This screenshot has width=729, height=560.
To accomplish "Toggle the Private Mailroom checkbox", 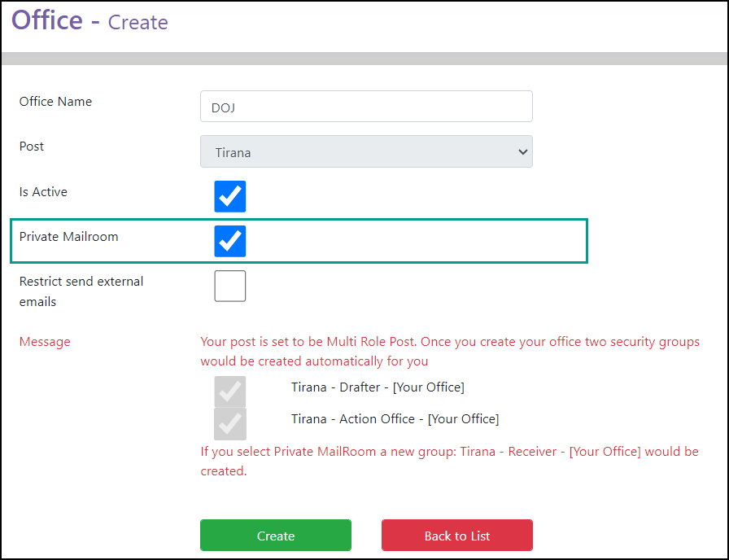I will (229, 241).
